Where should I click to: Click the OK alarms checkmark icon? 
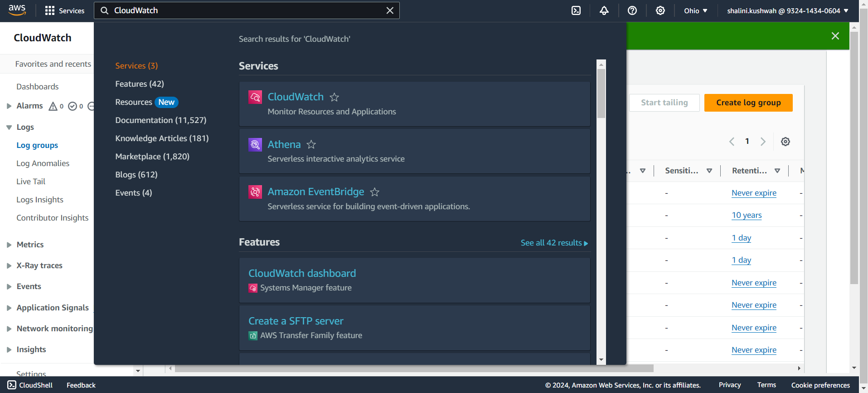(73, 106)
